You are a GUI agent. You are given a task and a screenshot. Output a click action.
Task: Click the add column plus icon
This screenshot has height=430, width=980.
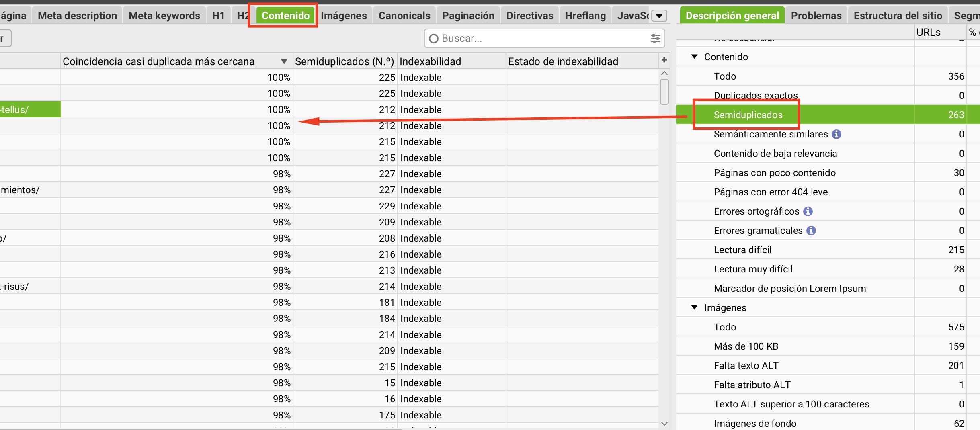coord(664,60)
